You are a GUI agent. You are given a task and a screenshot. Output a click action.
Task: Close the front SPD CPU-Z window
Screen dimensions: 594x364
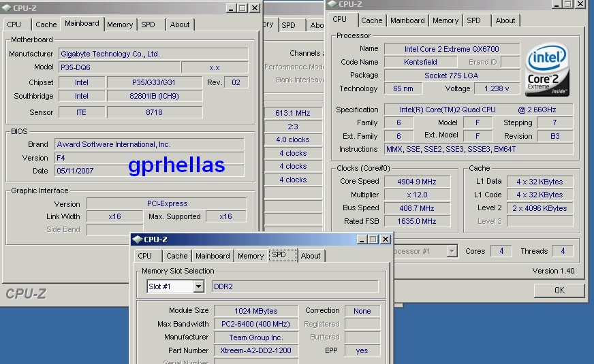(386, 239)
